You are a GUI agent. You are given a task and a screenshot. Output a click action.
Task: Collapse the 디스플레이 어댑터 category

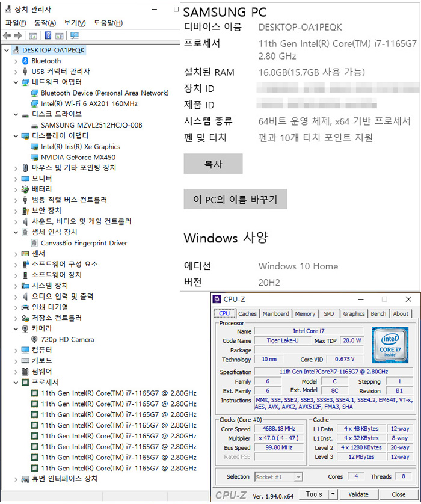(x=16, y=136)
